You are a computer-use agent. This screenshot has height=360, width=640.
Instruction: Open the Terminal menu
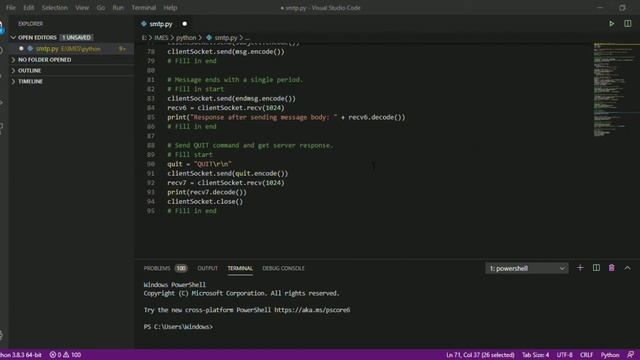(144, 8)
